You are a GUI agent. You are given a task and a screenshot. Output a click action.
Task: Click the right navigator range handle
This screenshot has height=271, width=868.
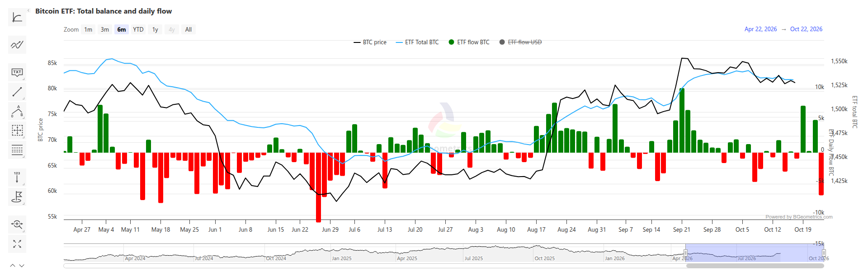tap(824, 253)
